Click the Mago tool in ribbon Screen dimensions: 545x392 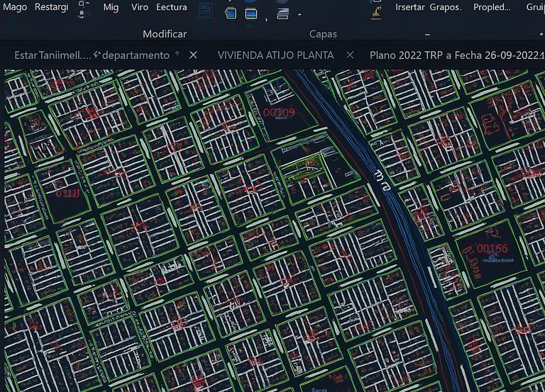pyautogui.click(x=15, y=7)
